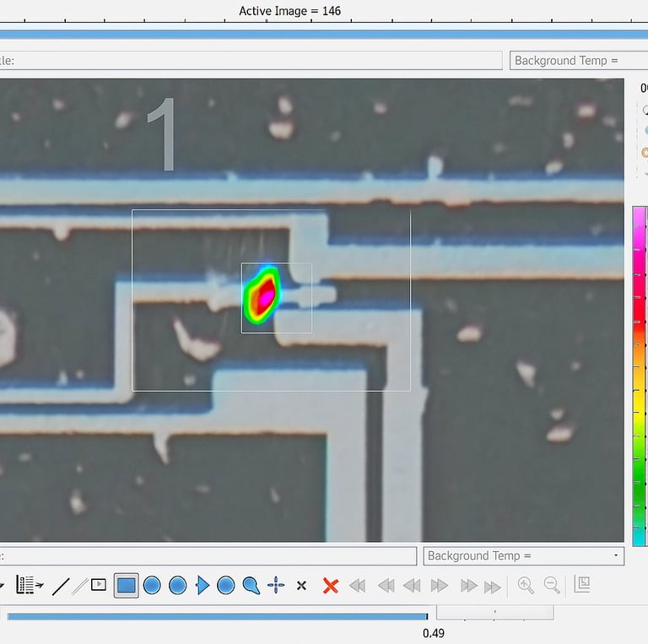Select the black line drawing tool
Screen dimensions: 648x644
coord(61,586)
